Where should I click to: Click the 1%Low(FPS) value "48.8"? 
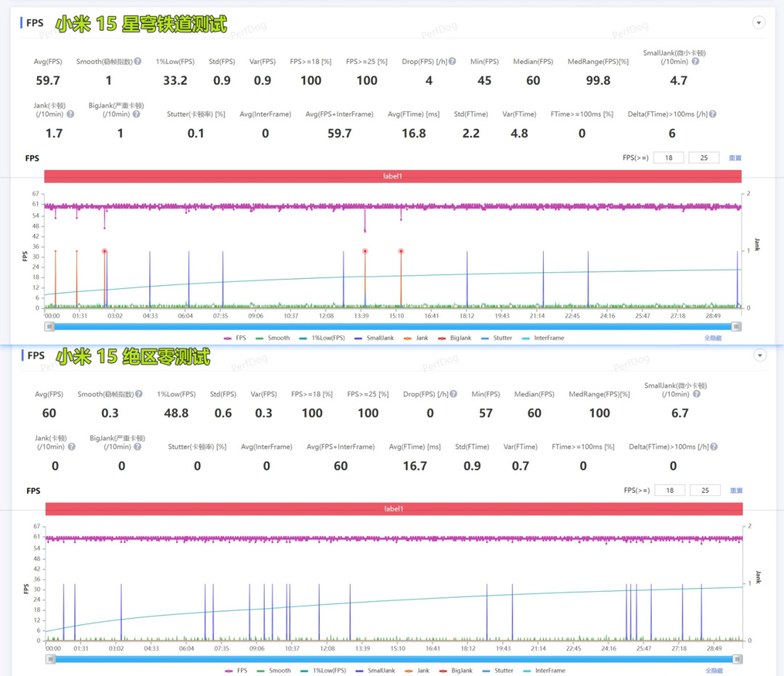(x=176, y=413)
